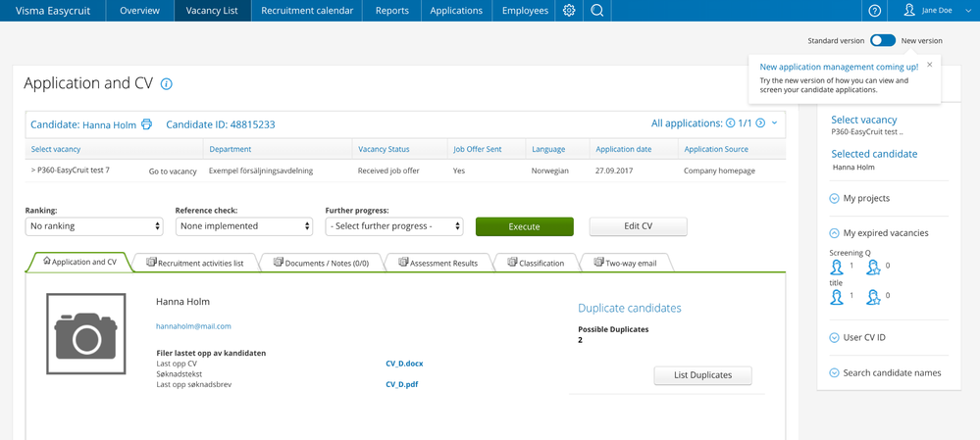The height and width of the screenshot is (440, 980).
Task: Click Go to vacancy link
Action: pyautogui.click(x=173, y=171)
